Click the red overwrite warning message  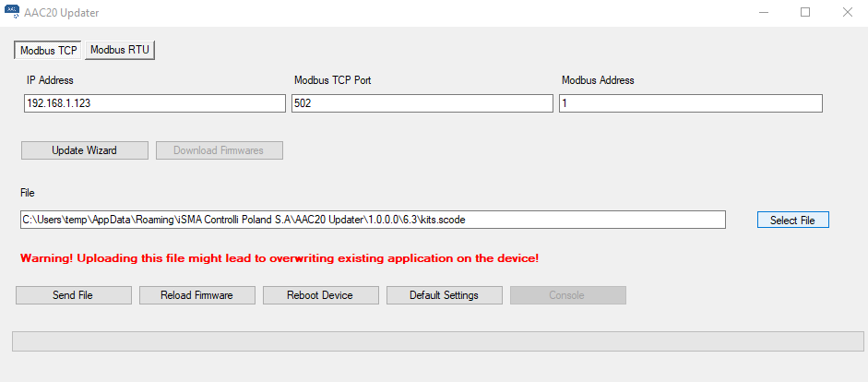pyautogui.click(x=279, y=258)
